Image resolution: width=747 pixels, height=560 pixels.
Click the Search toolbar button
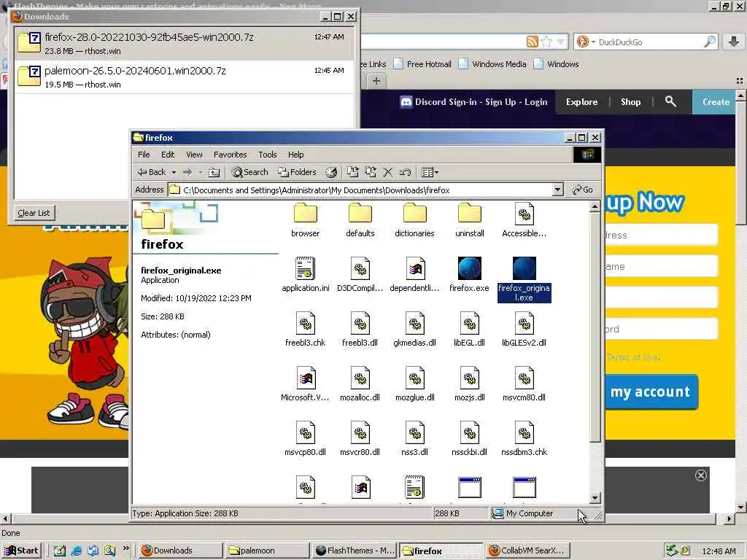point(249,172)
